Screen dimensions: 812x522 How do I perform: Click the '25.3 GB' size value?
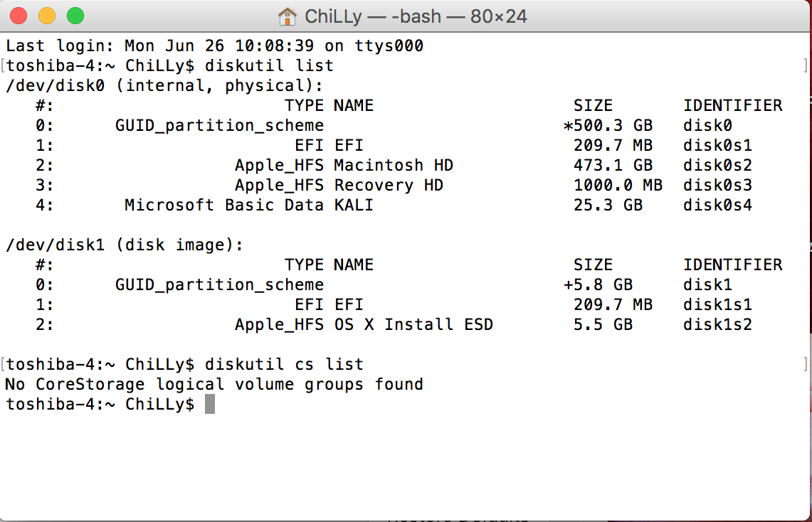[608, 205]
